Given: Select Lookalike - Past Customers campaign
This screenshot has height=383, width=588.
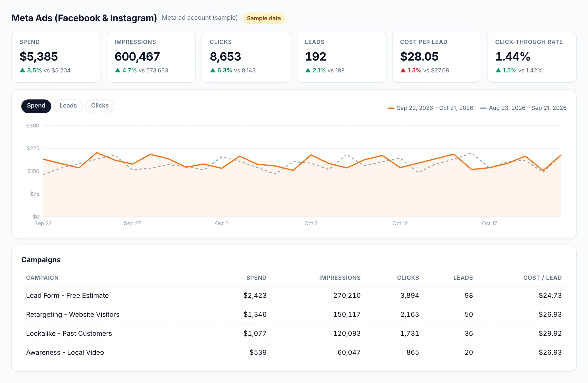Looking at the screenshot, I should point(294,334).
